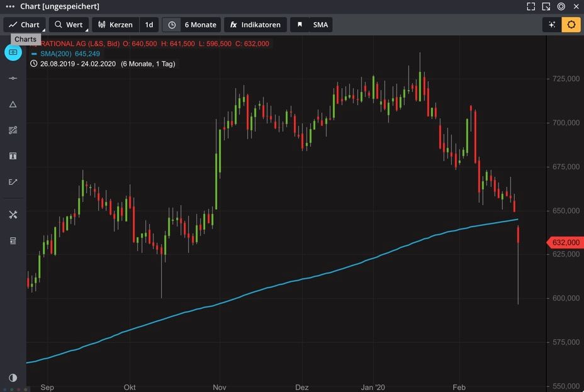Select the arrow measurement tool

coord(13,182)
